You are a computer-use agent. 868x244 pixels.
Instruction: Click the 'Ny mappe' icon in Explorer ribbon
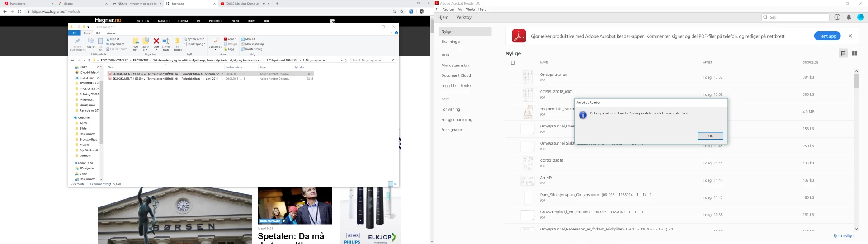tap(178, 44)
